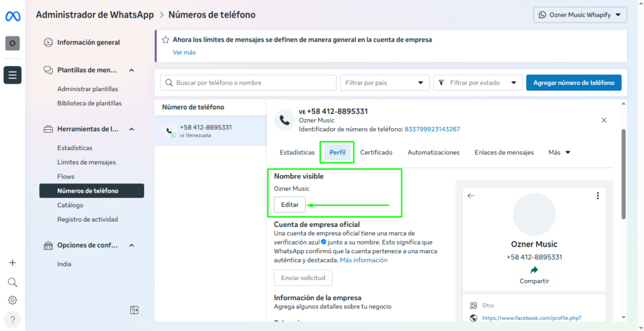Click the help question mark icon
This screenshot has width=644, height=331.
(x=13, y=318)
